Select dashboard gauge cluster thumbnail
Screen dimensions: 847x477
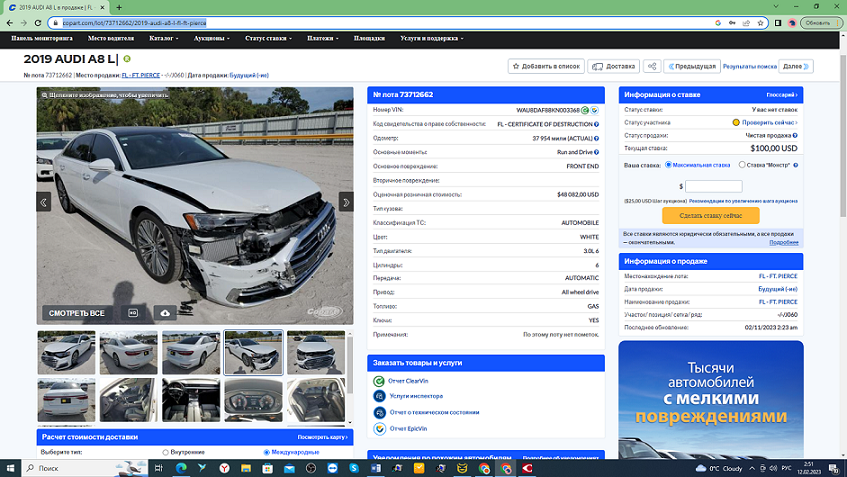tap(253, 400)
